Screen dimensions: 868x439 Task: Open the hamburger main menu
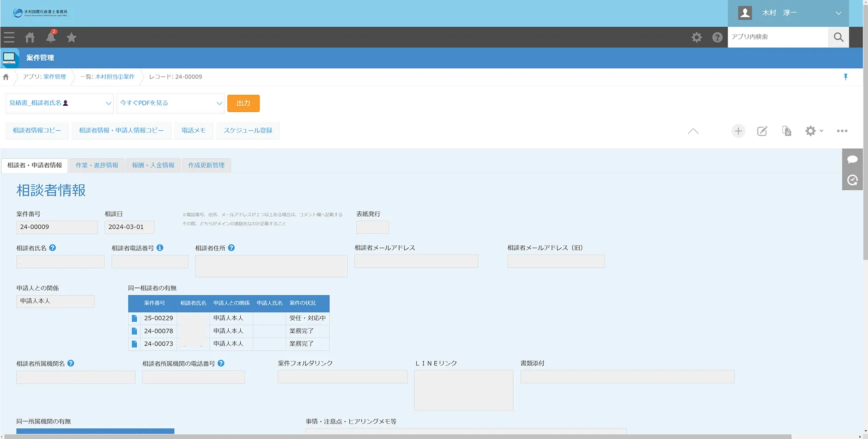9,37
